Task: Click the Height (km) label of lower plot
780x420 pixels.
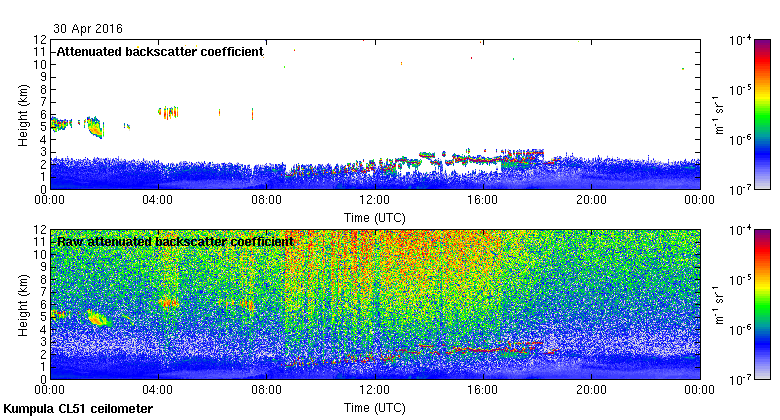Action: pyautogui.click(x=23, y=306)
